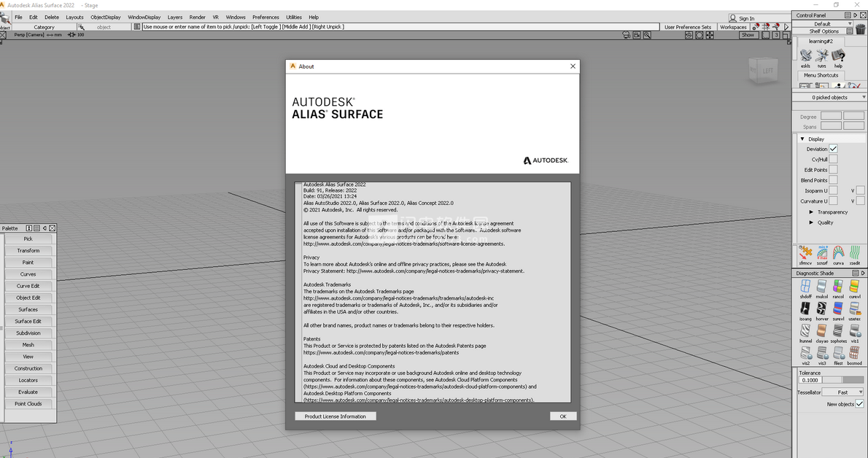Enable the Cv/Hull checkbox
Viewport: 868px width, 458px height.
point(833,159)
